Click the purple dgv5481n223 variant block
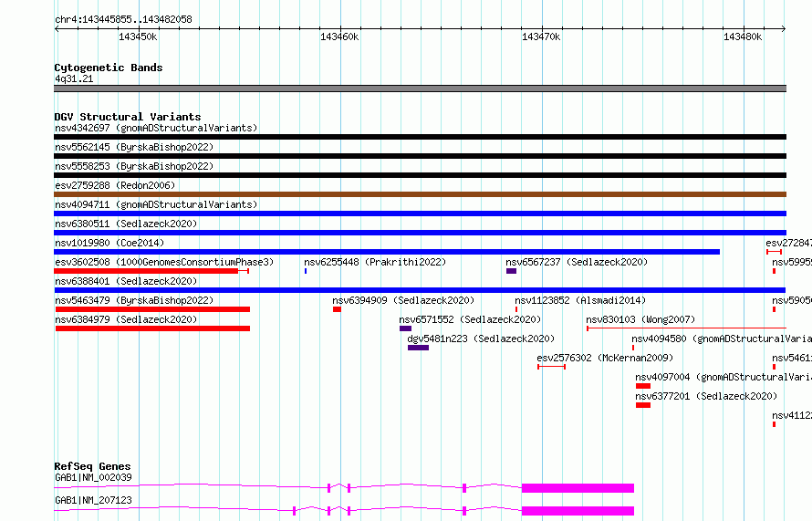 coord(419,348)
